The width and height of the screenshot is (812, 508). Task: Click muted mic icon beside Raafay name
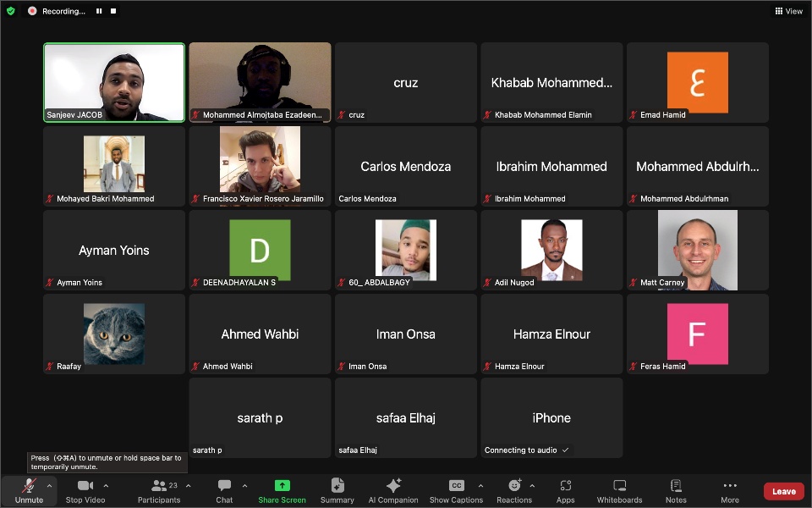point(50,367)
